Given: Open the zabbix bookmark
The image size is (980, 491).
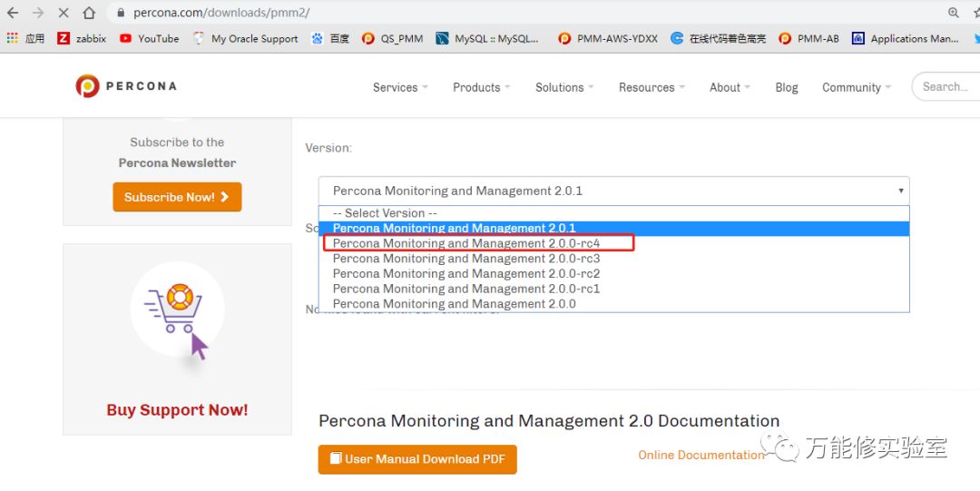Looking at the screenshot, I should pos(82,38).
